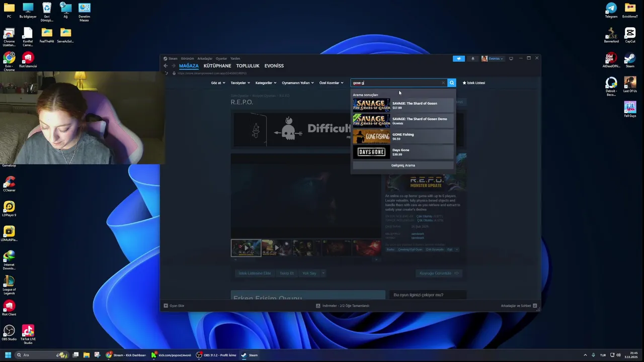Open Geri Dönüşüm recycle bin icon
The height and width of the screenshot is (362, 644).
(46, 12)
